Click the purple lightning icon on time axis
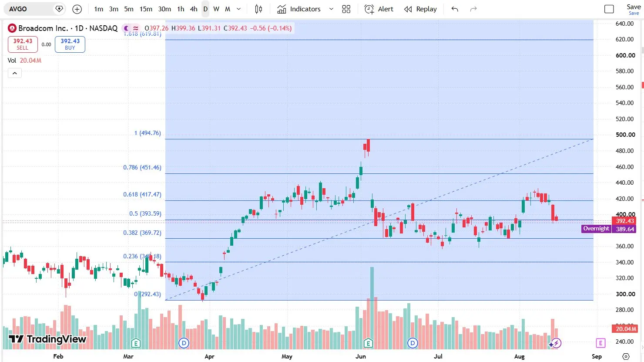The image size is (644, 362). tap(556, 343)
